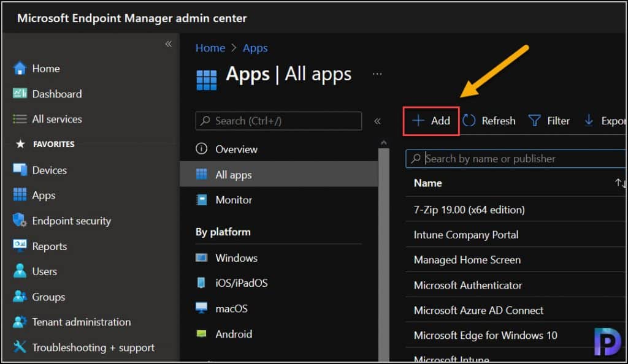Click the plus icon of Add
Image resolution: width=628 pixels, height=364 pixels.
pos(418,120)
